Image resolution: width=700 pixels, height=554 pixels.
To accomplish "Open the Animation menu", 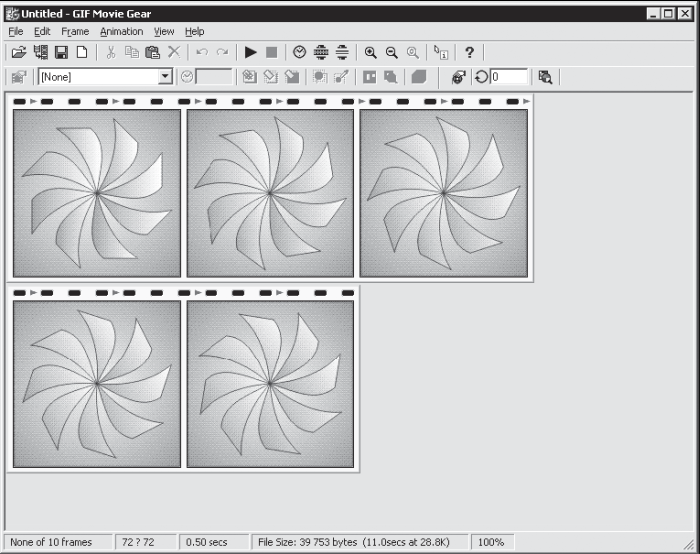I will pos(121,31).
